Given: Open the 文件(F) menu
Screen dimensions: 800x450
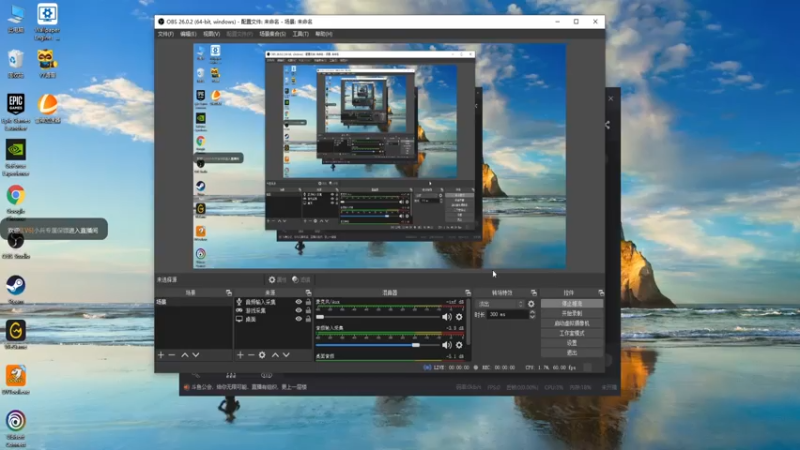Looking at the screenshot, I should (x=166, y=34).
